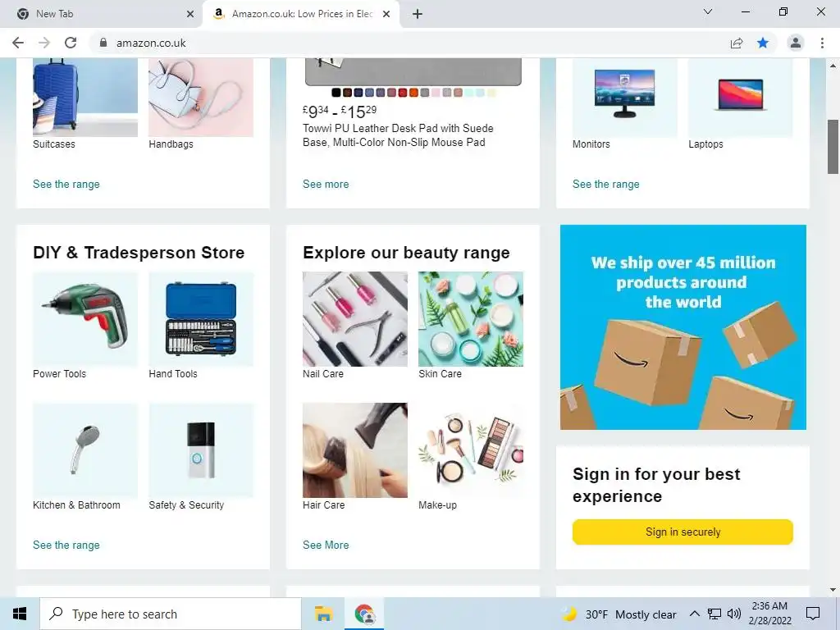Open the Chrome profile avatar
This screenshot has width=840, height=630.
coord(796,43)
